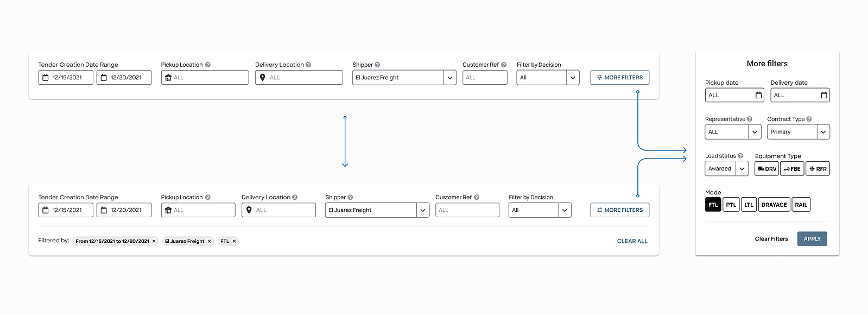
Task: Click the CLEAR ALL link
Action: [632, 241]
